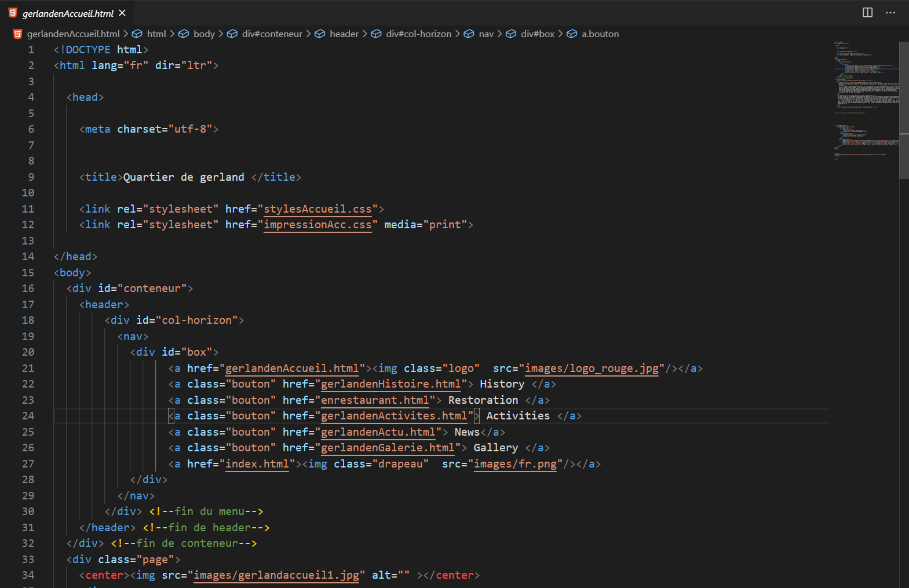Click the HTML5 file icon in tab

point(13,13)
